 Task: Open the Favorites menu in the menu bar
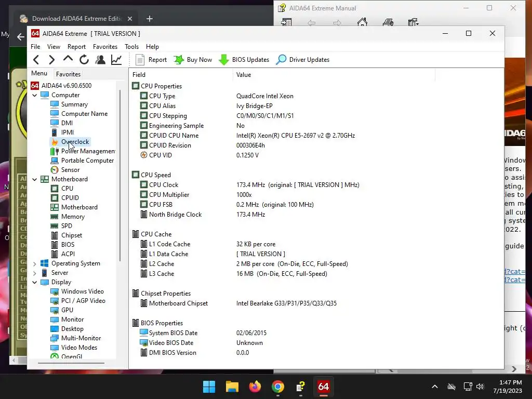tap(105, 46)
